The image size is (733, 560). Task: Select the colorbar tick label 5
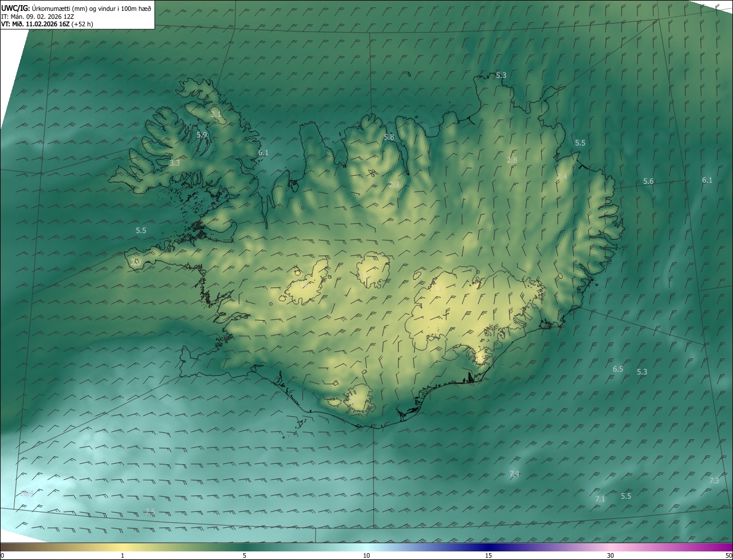point(245,555)
